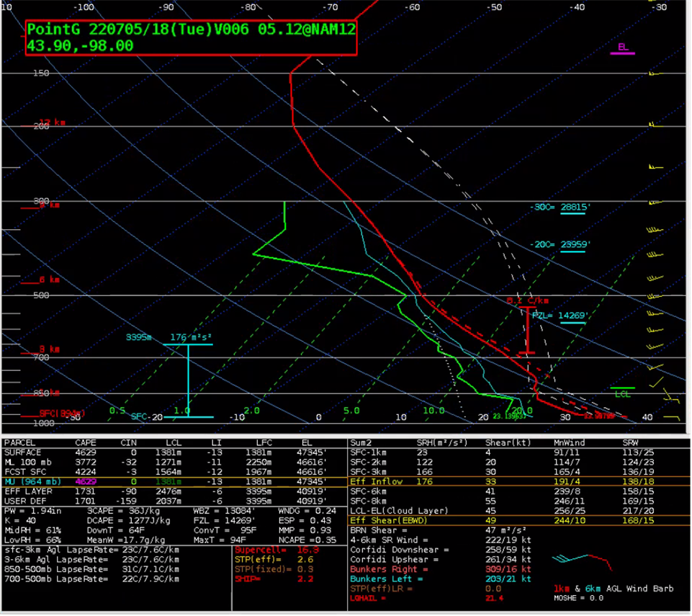Click the 500 mb pressure label
This screenshot has height=616, width=692.
tap(41, 295)
